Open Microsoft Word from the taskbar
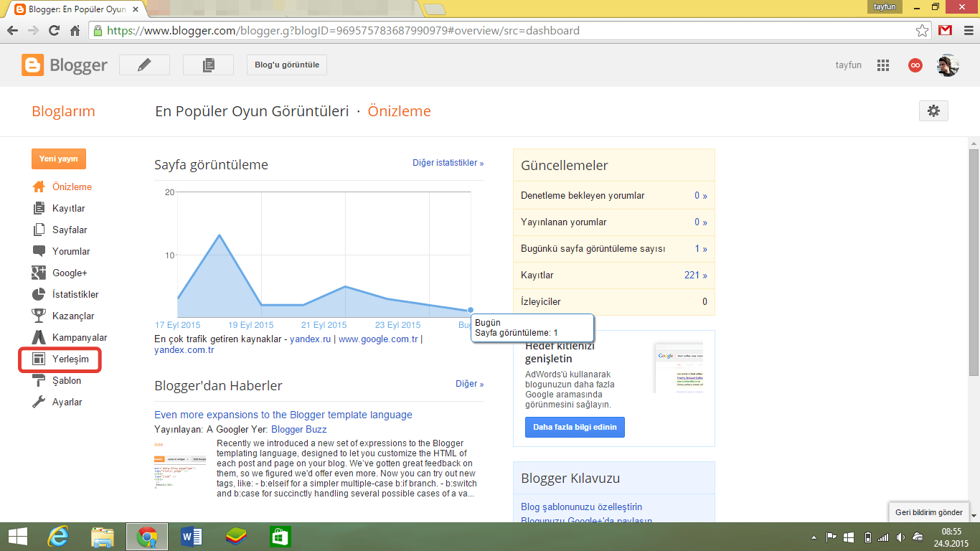The width and height of the screenshot is (980, 551). pyautogui.click(x=192, y=537)
